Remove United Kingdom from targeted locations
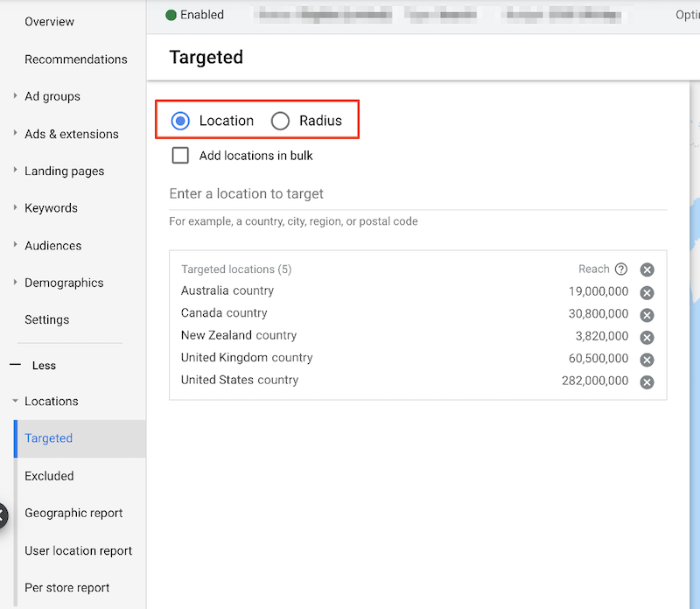This screenshot has height=609, width=700. point(647,359)
